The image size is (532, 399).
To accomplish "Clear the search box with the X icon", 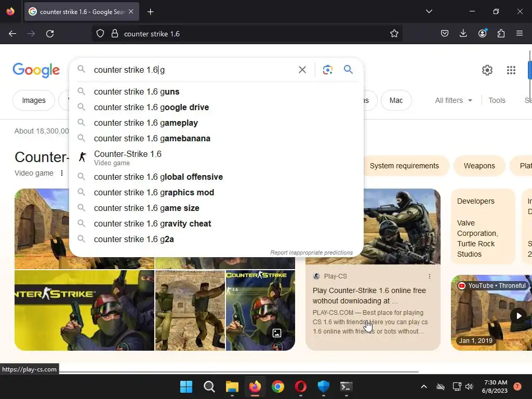I will tap(302, 70).
